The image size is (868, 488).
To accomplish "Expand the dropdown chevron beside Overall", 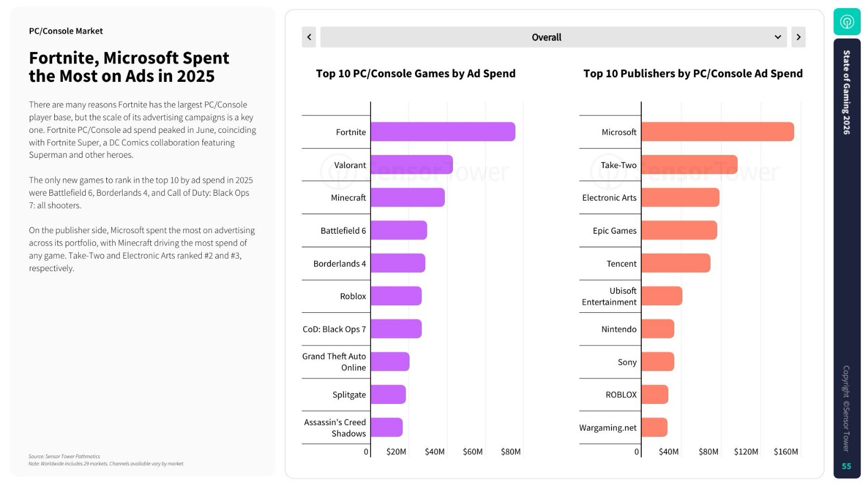I will click(x=777, y=37).
